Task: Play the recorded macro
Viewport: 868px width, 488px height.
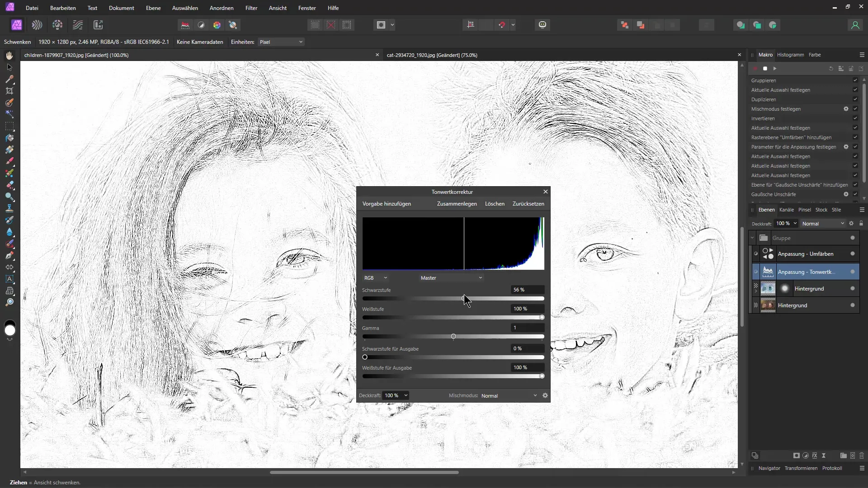Action: [x=775, y=69]
